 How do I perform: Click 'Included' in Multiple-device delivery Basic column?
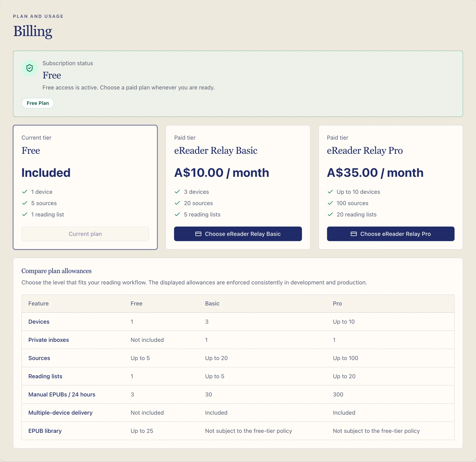216,413
